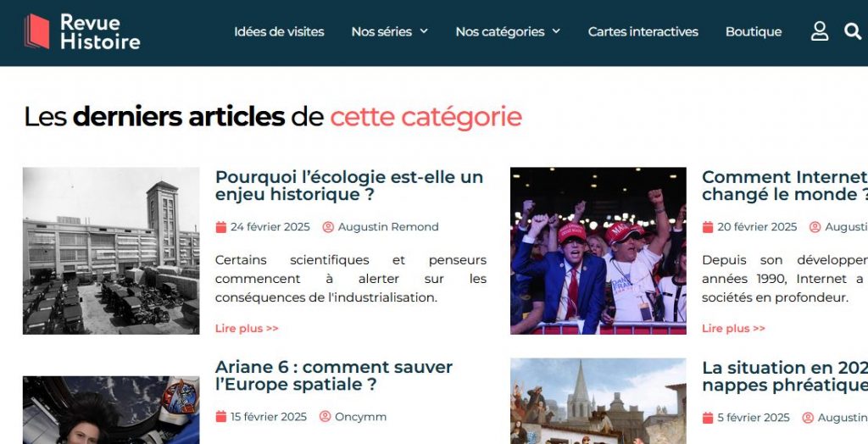Open the search magnifier icon

click(x=853, y=31)
